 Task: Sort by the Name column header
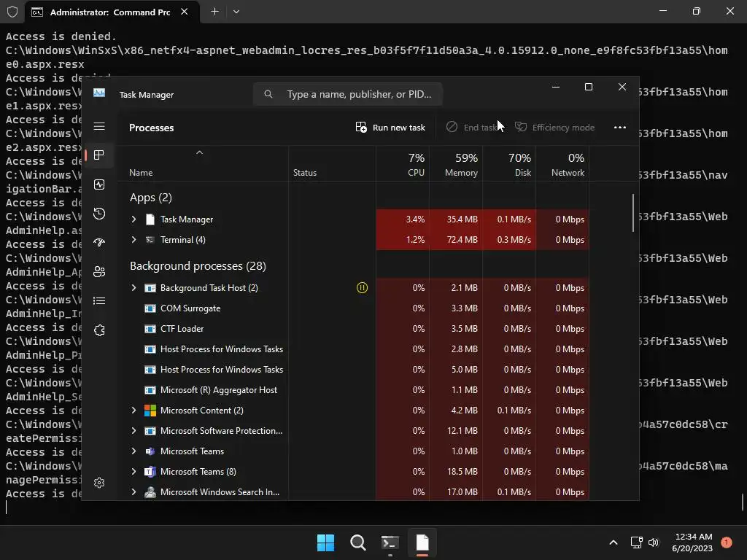click(203, 163)
